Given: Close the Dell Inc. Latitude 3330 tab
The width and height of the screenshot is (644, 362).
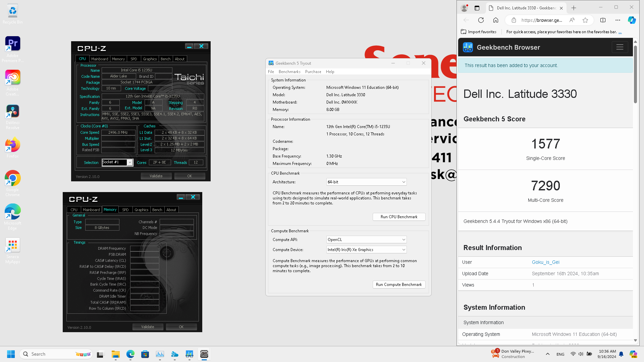Looking at the screenshot, I should [561, 8].
